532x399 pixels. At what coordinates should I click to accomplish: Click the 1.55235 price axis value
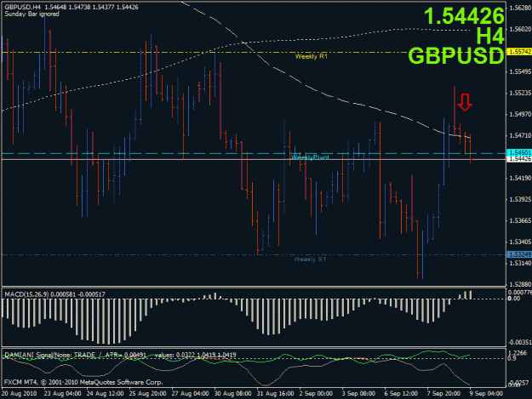[x=520, y=93]
